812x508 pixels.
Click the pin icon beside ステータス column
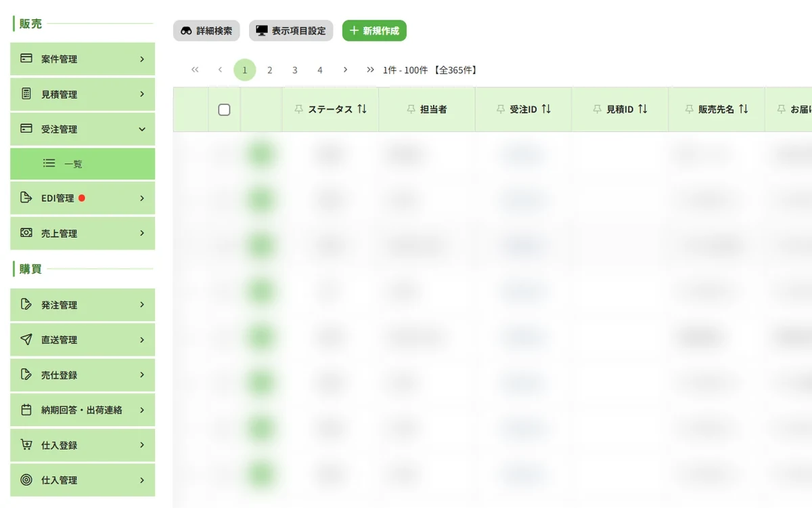(x=299, y=109)
